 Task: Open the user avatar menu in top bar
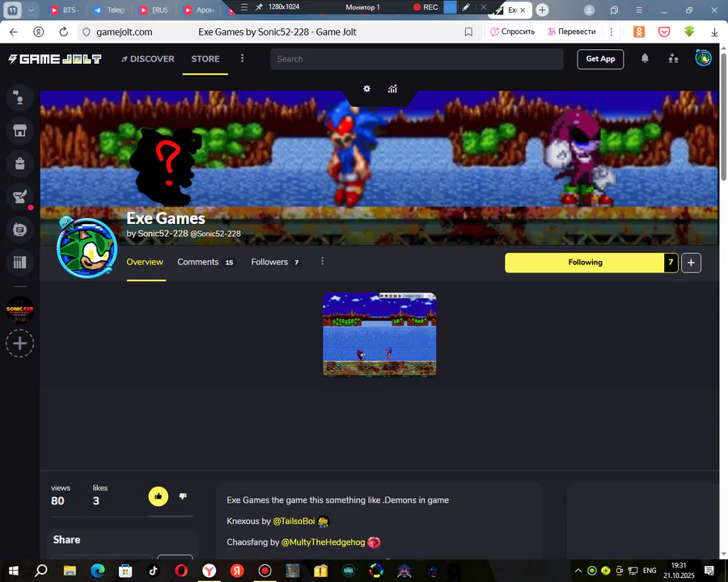(703, 58)
